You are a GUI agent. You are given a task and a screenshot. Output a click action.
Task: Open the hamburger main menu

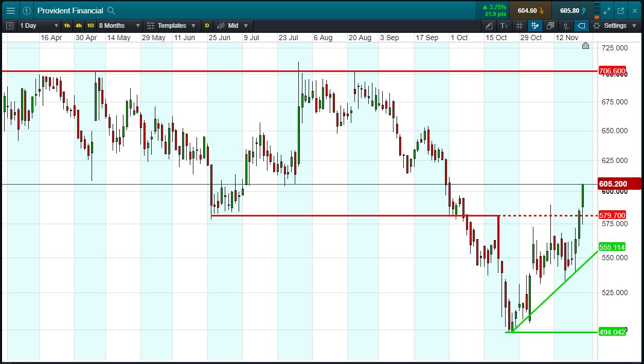10,10
